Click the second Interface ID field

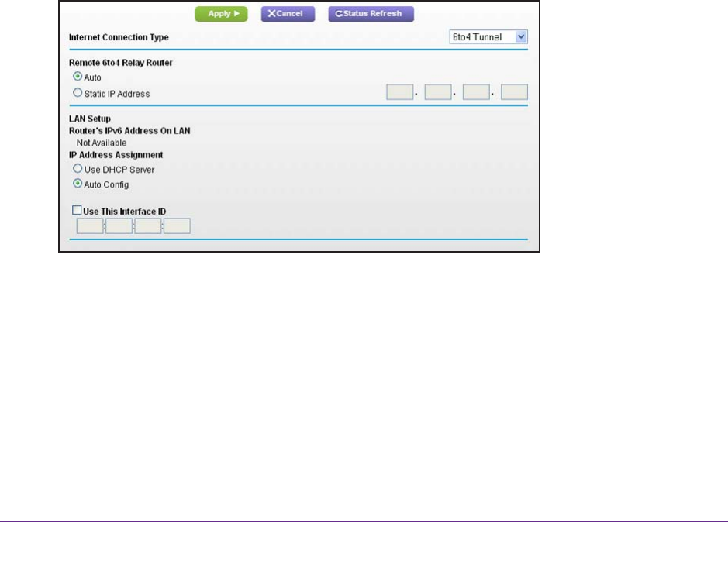pyautogui.click(x=119, y=226)
